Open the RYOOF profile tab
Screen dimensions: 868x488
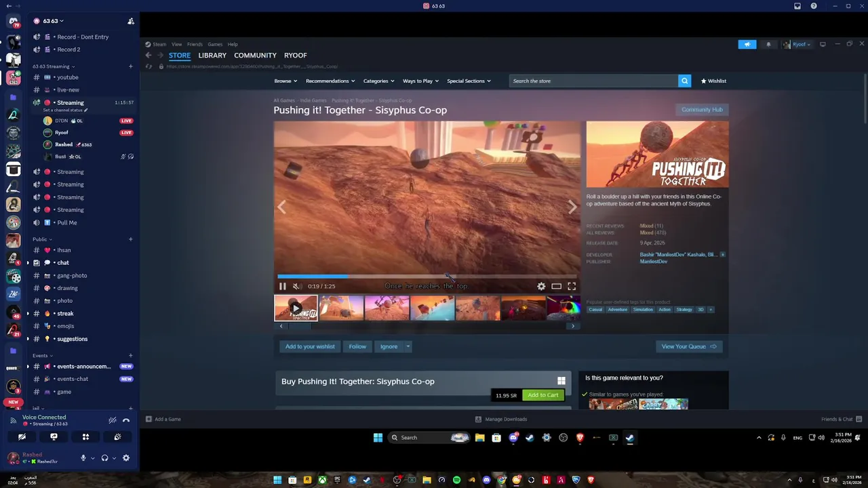[296, 56]
